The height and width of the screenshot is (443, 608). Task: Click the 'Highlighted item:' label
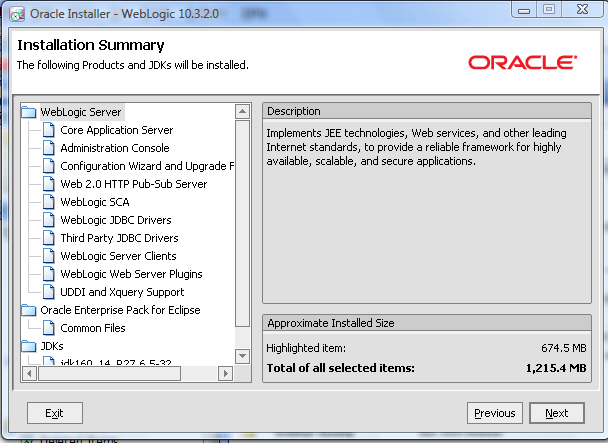coord(306,348)
